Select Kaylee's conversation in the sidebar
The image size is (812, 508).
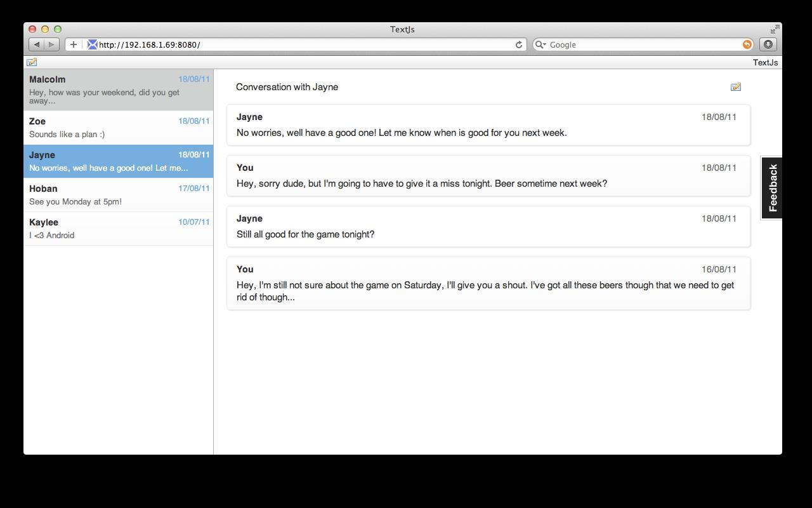pyautogui.click(x=119, y=228)
